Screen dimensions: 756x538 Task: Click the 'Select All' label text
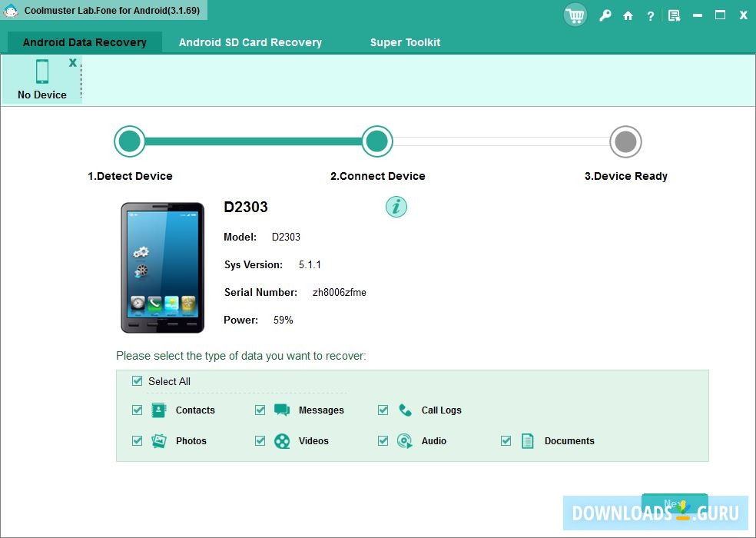[x=169, y=381]
